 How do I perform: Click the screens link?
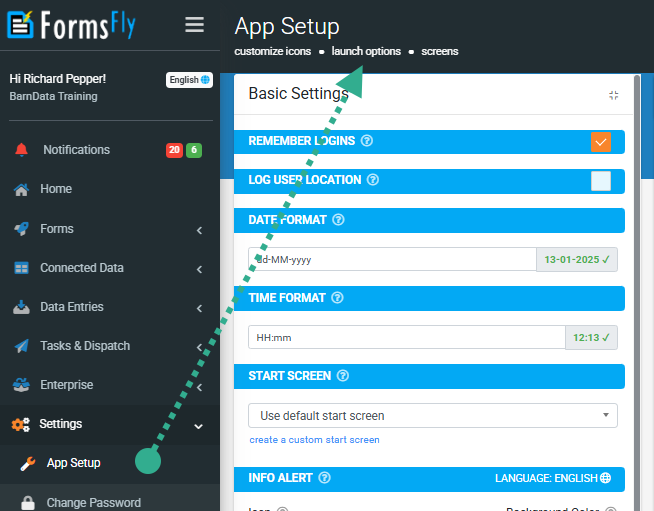[440, 51]
